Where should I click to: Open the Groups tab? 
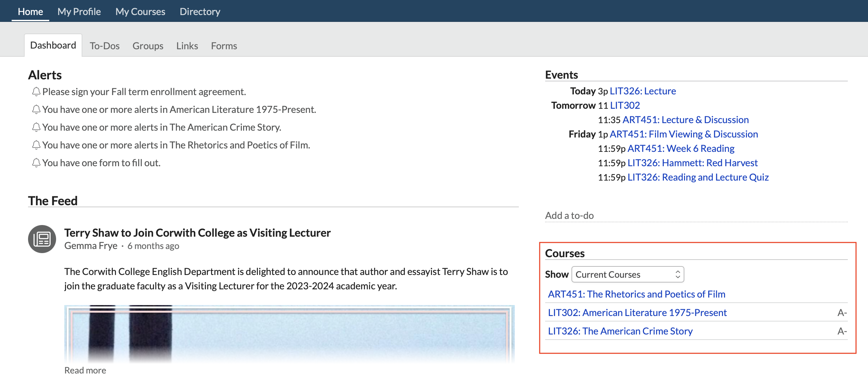[148, 46]
